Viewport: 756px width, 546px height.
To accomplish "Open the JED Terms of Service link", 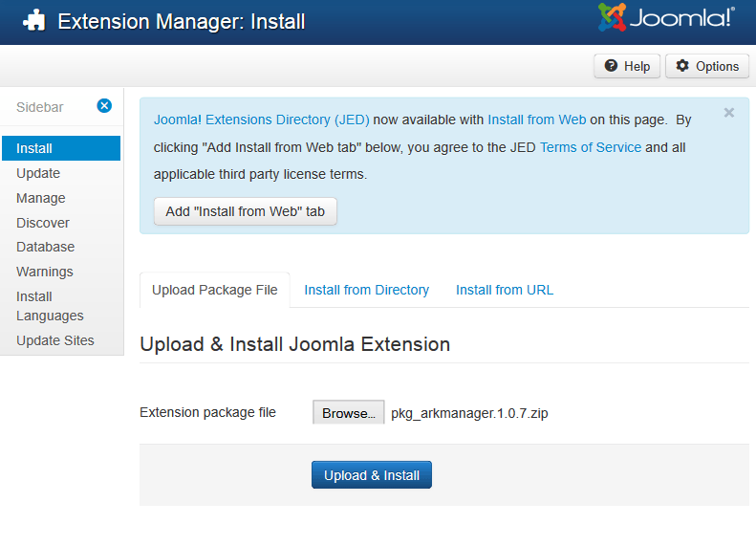I will (x=590, y=147).
